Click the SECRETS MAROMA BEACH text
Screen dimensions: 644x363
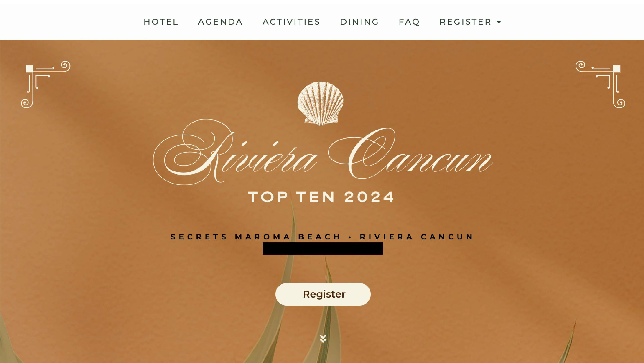(x=256, y=237)
